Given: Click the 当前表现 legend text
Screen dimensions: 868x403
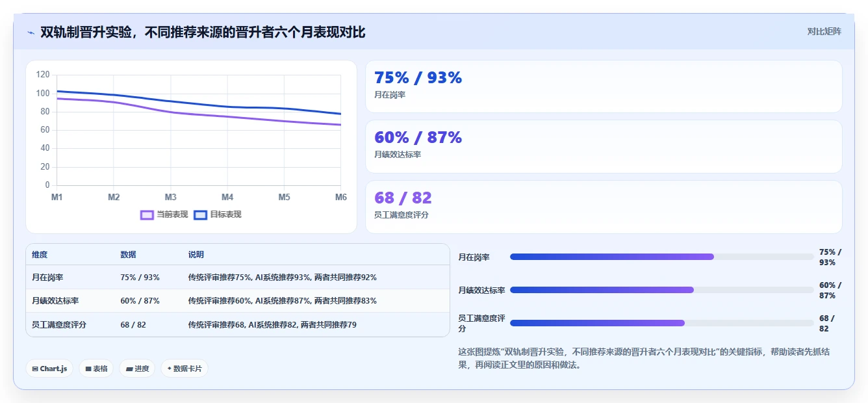Looking at the screenshot, I should (172, 215).
